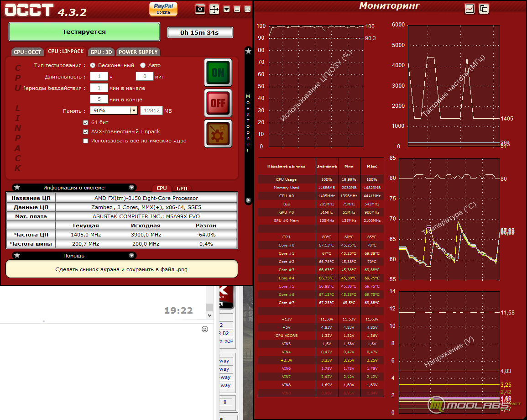Select the CPU system info tab
The width and height of the screenshot is (527, 420).
pyautogui.click(x=162, y=188)
